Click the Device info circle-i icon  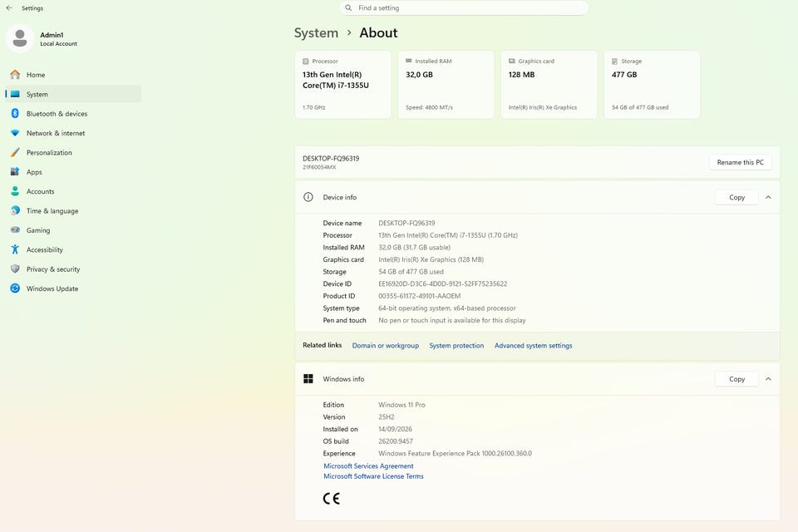tap(308, 197)
